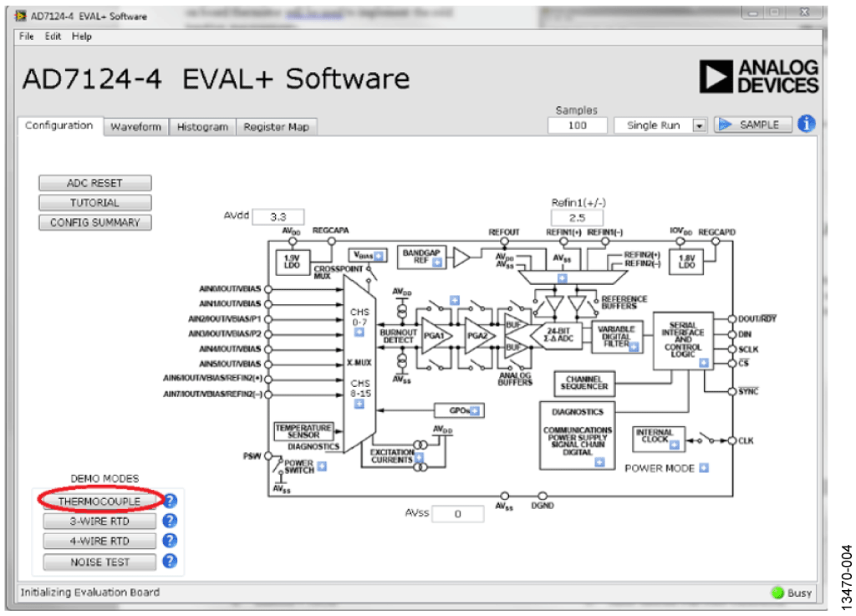Open the Single Run mode dropdown arrow
This screenshot has width=856, height=616.
pos(699,125)
